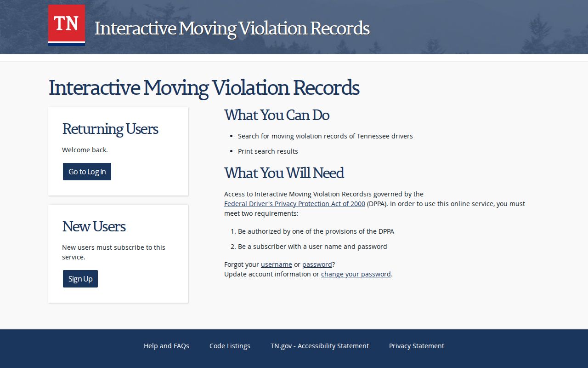
Task: Open the change your password link
Action: pyautogui.click(x=356, y=274)
